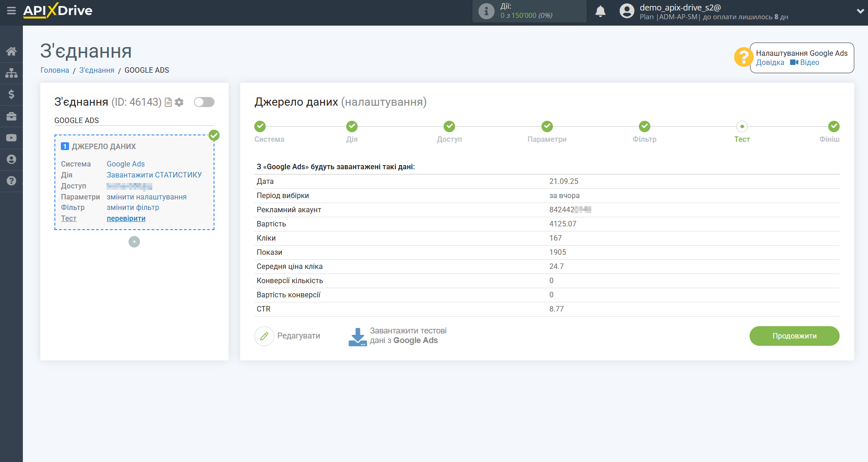Viewport: 868px width, 462px height.
Task: Add a new block with plus button
Action: pos(134,242)
